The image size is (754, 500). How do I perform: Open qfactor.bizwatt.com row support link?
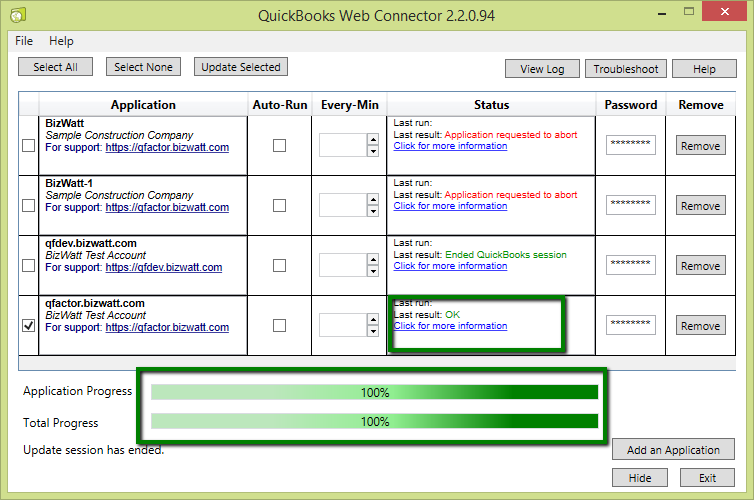point(167,327)
